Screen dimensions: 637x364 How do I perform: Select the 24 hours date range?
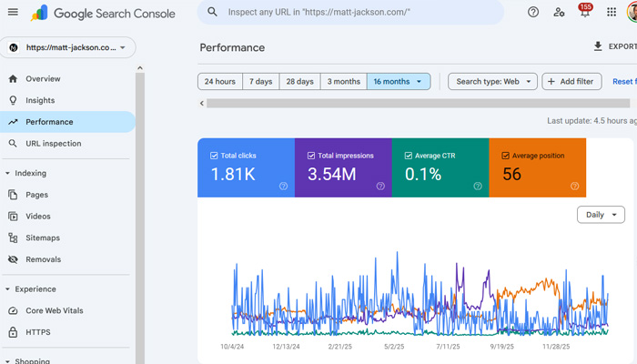click(220, 82)
